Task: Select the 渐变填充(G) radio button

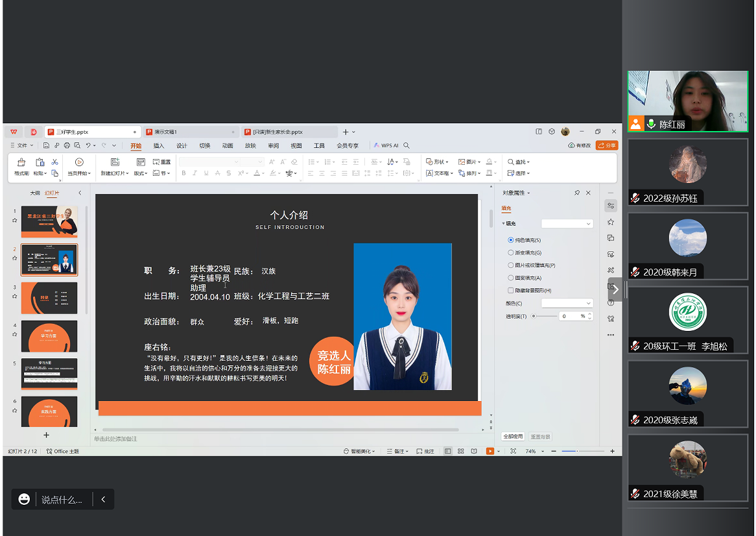Action: pos(511,252)
